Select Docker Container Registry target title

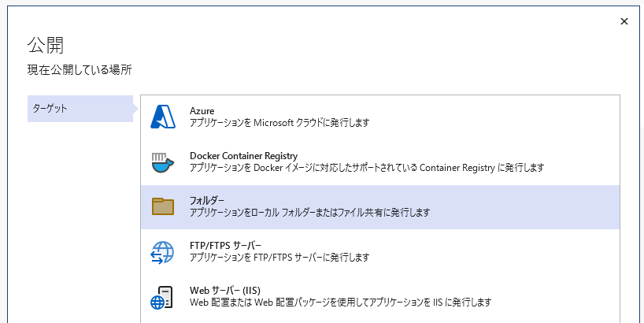243,156
